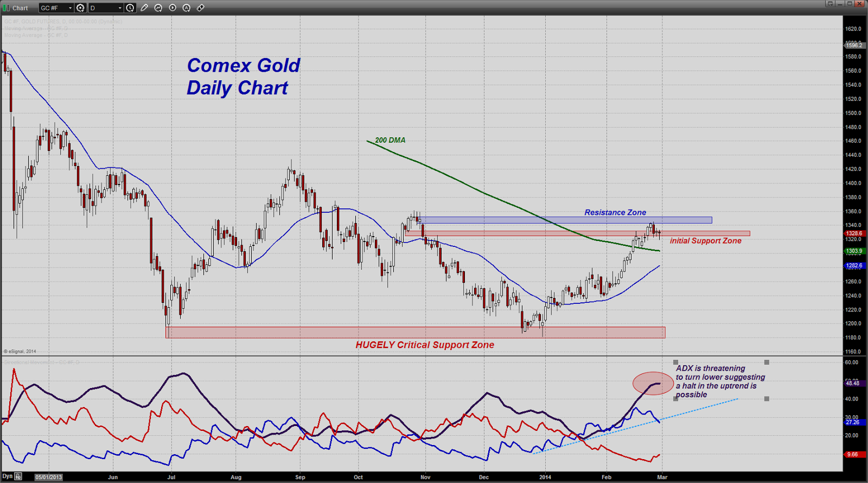Click the red 1328.6 last price marker
Image resolution: width=868 pixels, height=483 pixels.
(854, 233)
